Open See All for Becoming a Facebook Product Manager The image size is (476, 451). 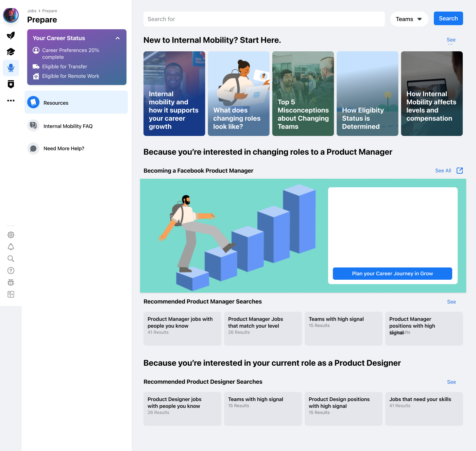[443, 171]
